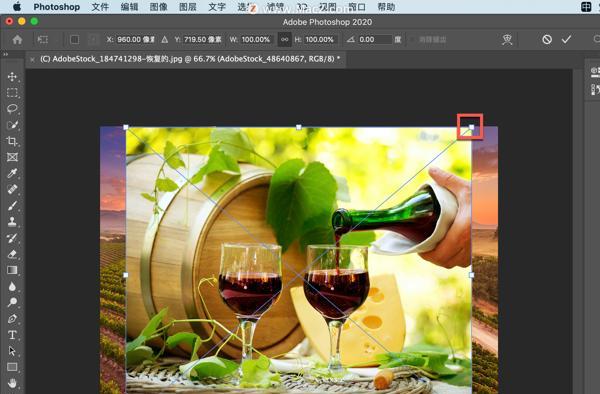The image size is (600, 394).
Task: Select the Hand tool
Action: point(12,383)
